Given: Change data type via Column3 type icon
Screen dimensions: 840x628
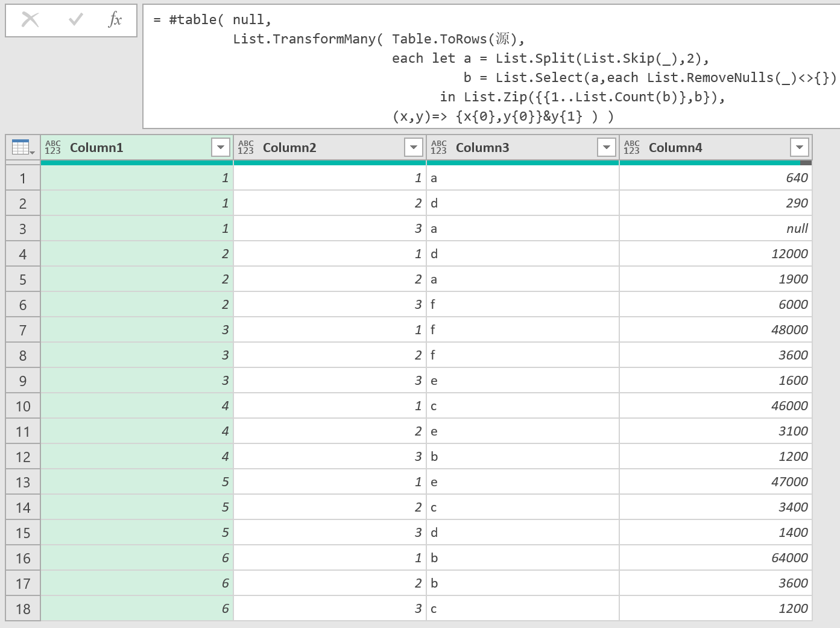Looking at the screenshot, I should [439, 147].
